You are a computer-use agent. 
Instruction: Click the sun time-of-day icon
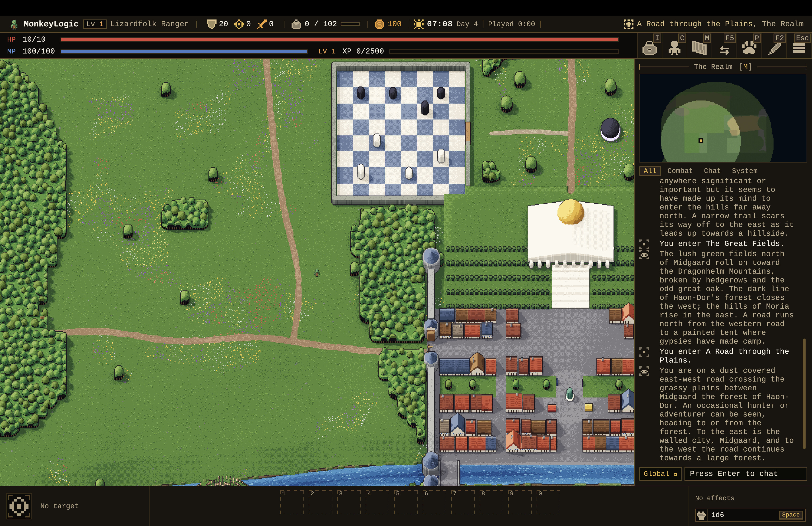tap(419, 24)
